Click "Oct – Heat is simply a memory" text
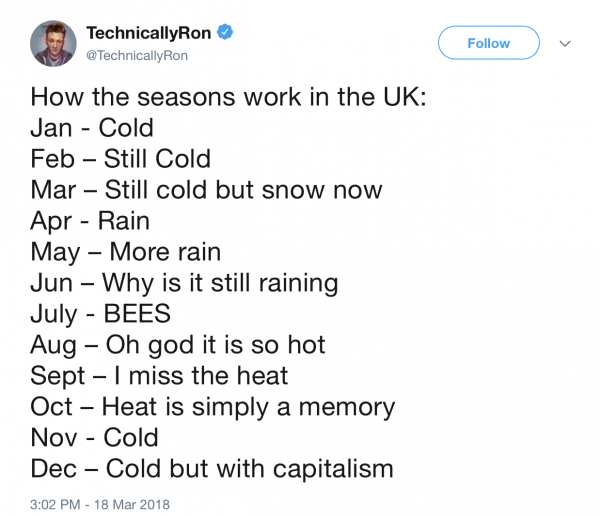This screenshot has width=600, height=516. (212, 407)
